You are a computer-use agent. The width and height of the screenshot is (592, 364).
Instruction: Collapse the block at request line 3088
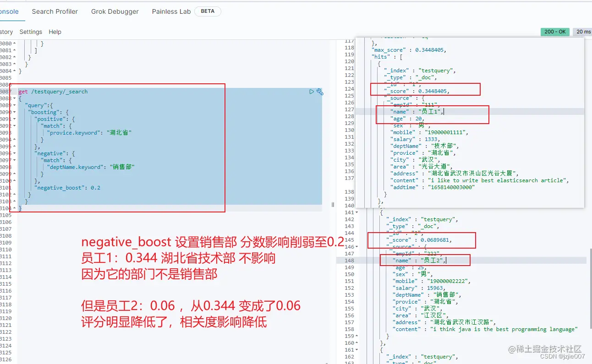(15, 98)
